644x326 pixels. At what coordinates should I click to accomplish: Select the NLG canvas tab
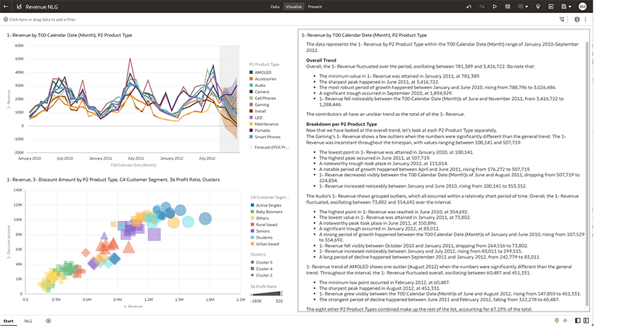pos(28,320)
